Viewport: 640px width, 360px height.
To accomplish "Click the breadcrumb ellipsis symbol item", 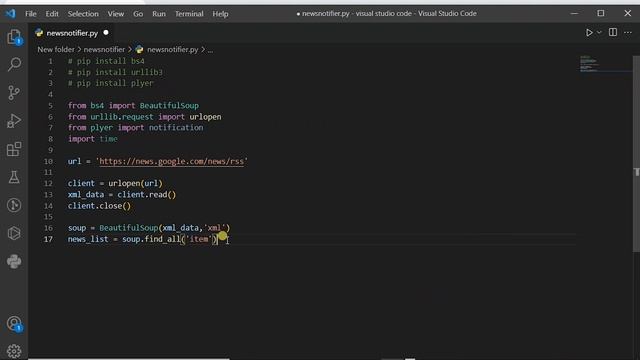I will (210, 50).
